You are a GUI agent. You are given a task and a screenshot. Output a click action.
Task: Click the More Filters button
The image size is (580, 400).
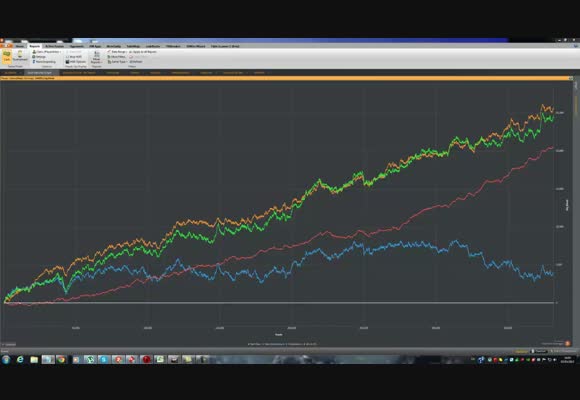[117, 57]
